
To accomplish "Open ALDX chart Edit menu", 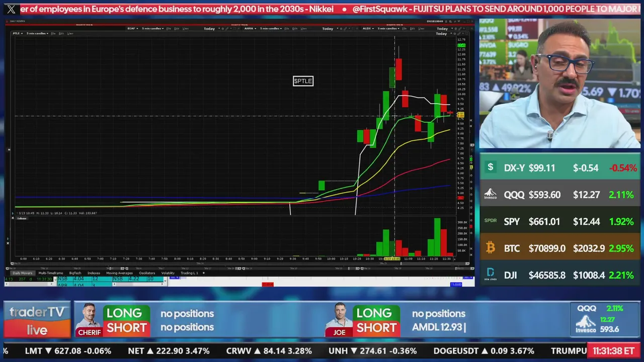I will [412, 29].
